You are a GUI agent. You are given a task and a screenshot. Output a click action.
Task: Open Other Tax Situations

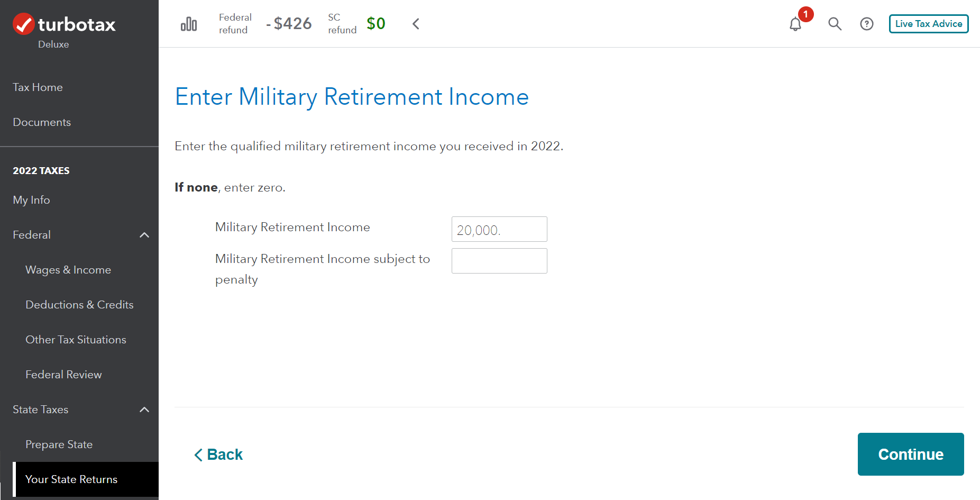76,340
